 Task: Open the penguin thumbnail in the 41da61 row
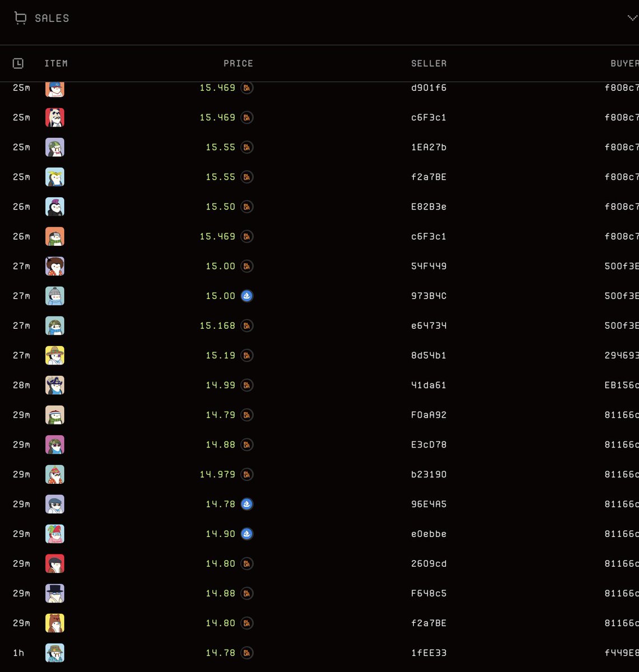tap(55, 385)
